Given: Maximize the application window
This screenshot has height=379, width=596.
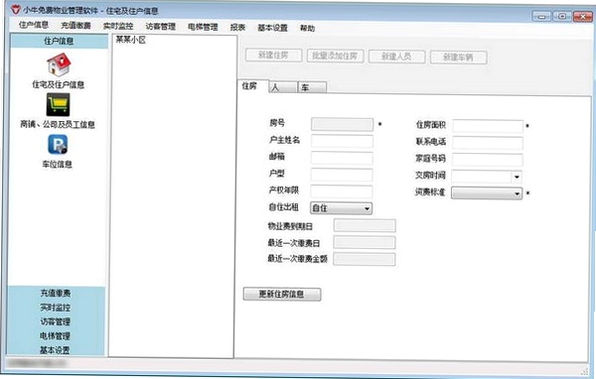Looking at the screenshot, I should [x=562, y=16].
